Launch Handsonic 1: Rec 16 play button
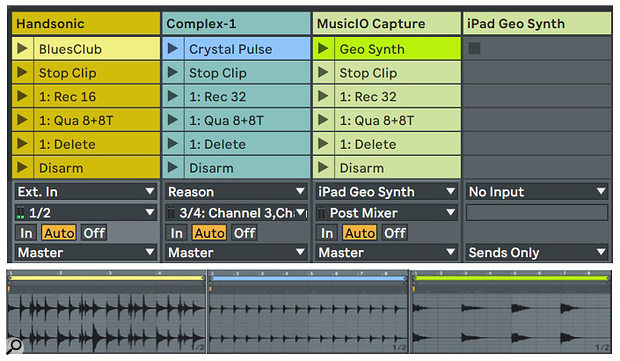620x361 pixels. pyautogui.click(x=23, y=96)
